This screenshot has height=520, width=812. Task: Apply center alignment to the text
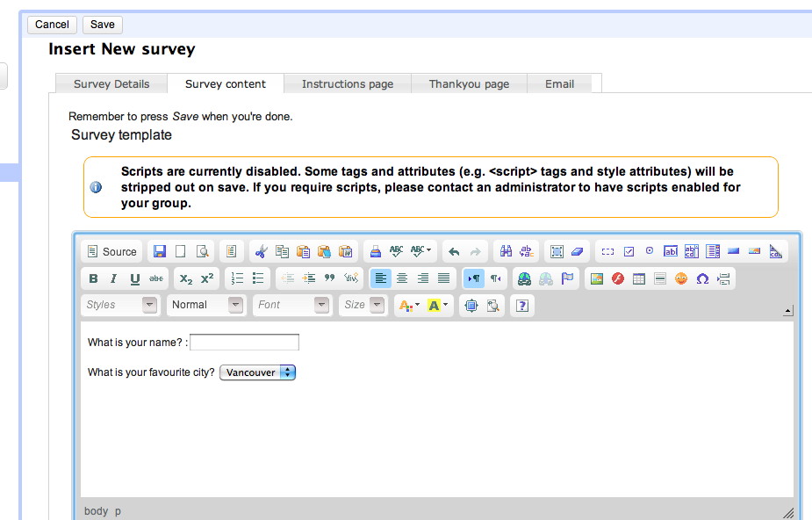tap(402, 278)
